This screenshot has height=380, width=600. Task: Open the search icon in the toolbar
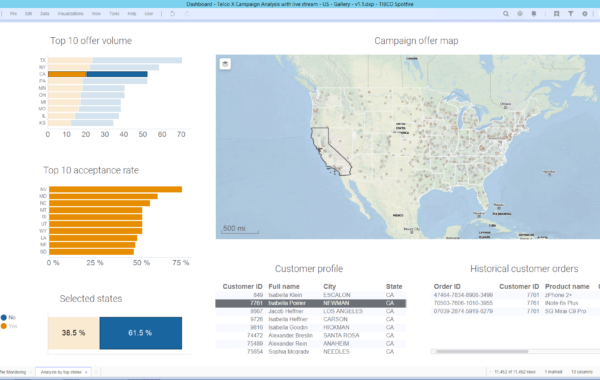point(505,14)
